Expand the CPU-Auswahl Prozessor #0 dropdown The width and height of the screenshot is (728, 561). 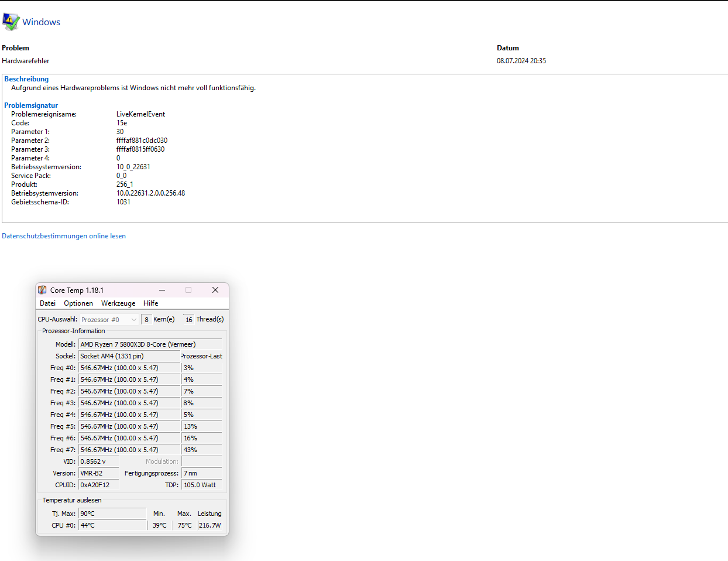click(109, 320)
